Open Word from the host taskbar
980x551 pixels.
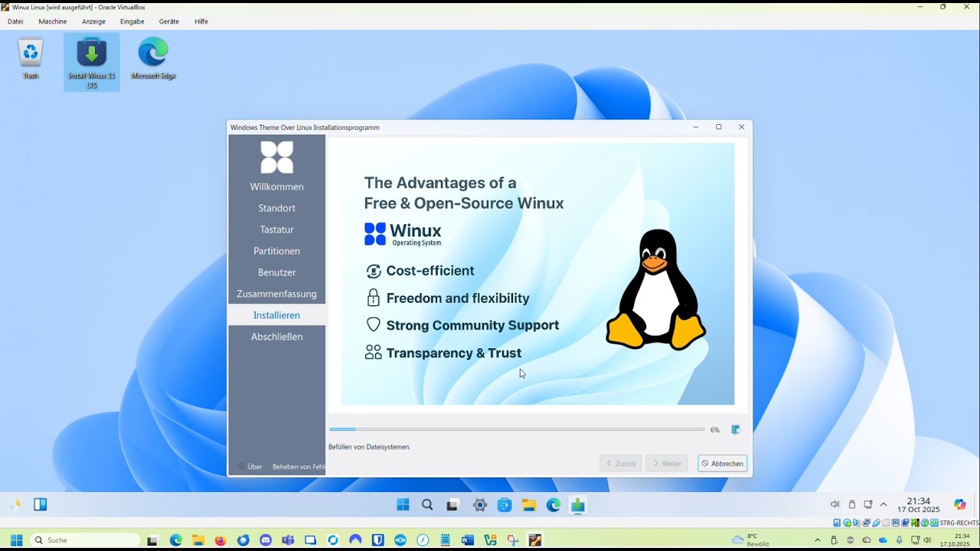[468, 540]
